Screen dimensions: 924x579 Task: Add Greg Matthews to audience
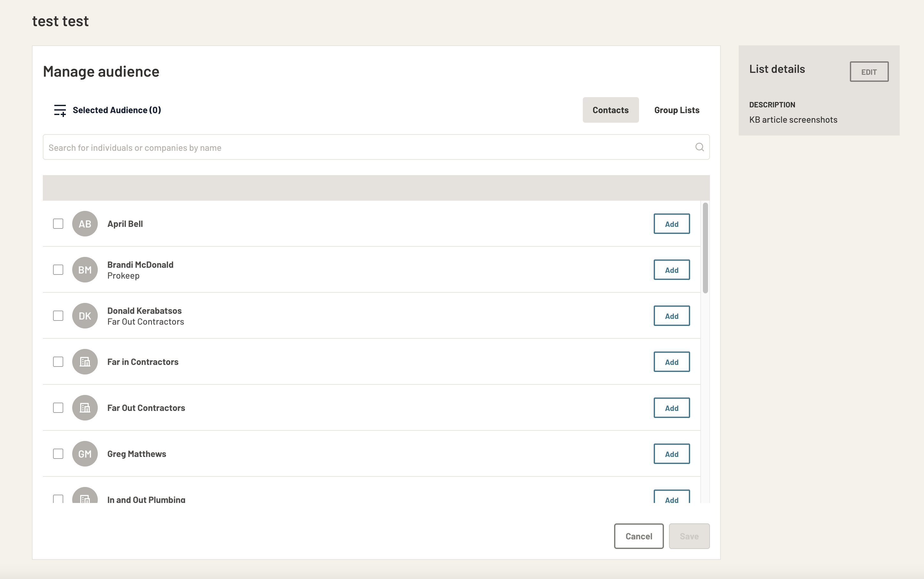pyautogui.click(x=672, y=453)
